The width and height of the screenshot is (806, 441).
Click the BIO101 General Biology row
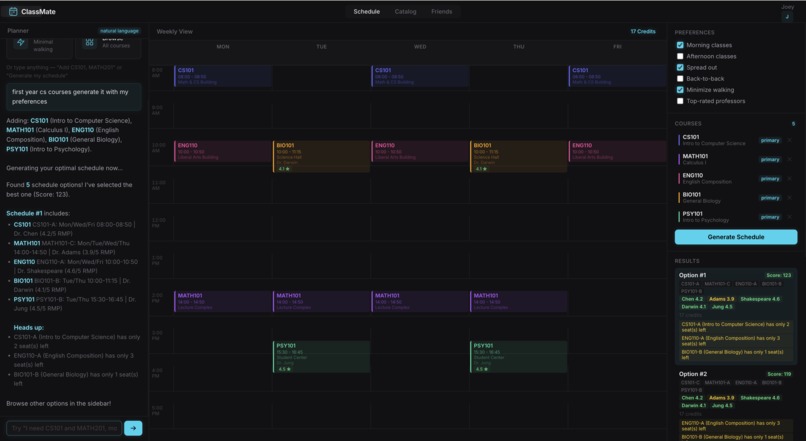[x=736, y=198]
